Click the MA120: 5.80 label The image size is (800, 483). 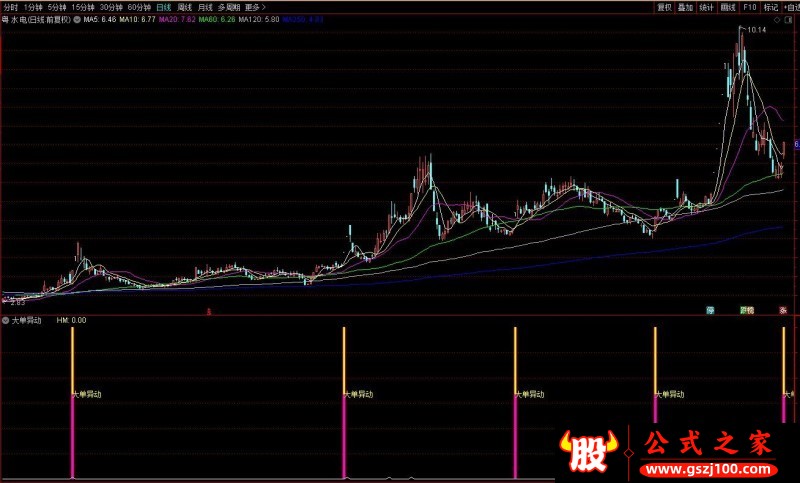coord(259,20)
